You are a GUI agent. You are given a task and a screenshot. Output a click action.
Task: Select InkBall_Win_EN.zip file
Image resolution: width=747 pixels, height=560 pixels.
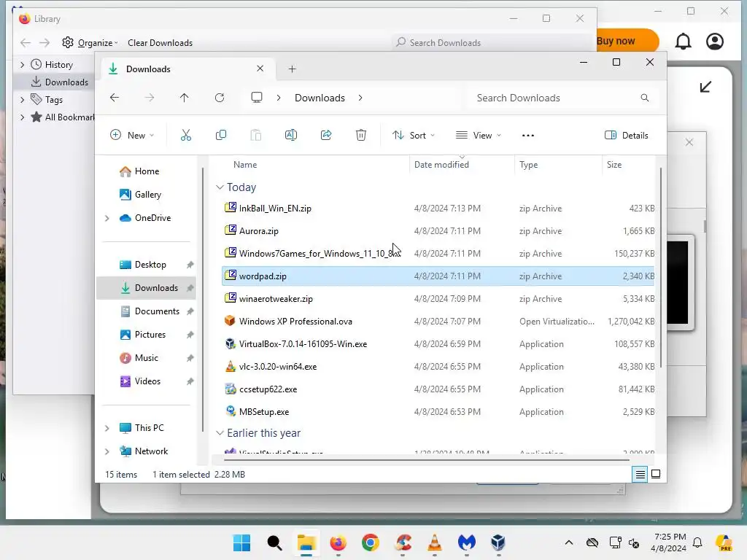click(x=438, y=209)
